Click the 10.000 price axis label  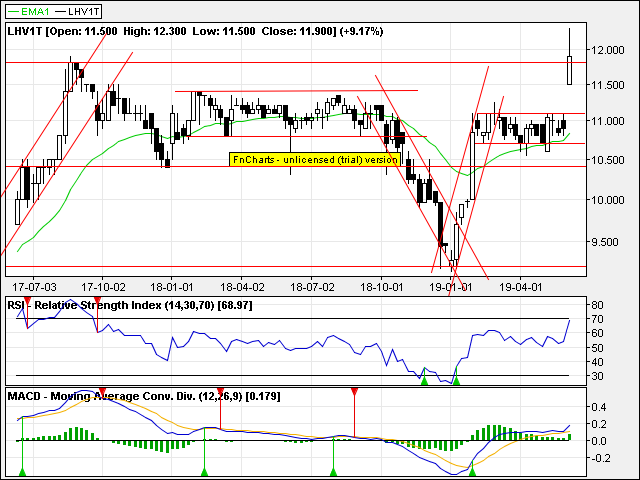coord(608,200)
